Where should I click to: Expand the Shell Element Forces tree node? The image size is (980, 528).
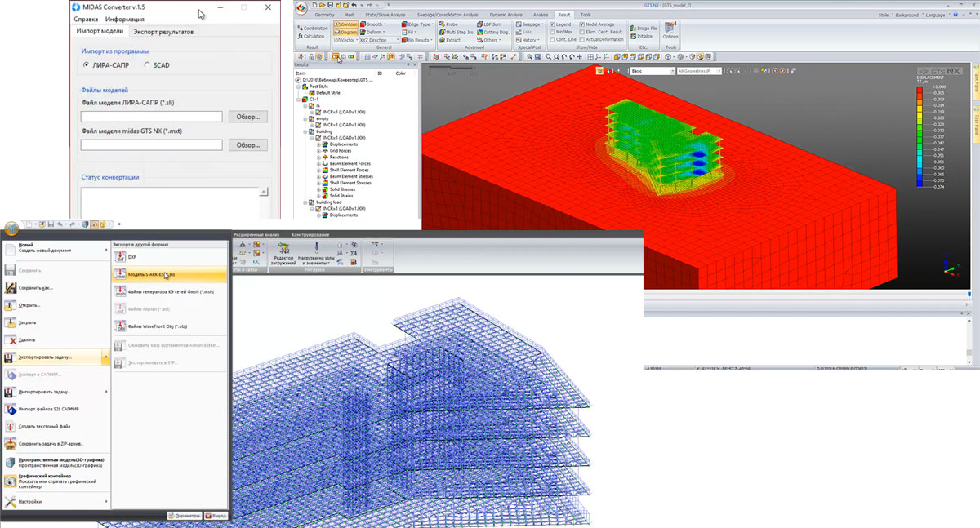(x=318, y=170)
